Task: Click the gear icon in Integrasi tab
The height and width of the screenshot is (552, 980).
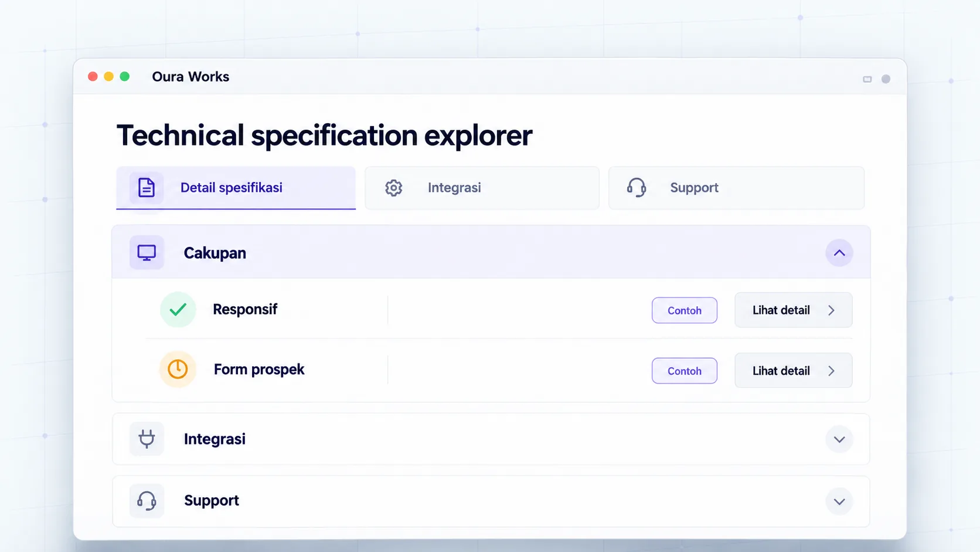Action: pyautogui.click(x=394, y=188)
